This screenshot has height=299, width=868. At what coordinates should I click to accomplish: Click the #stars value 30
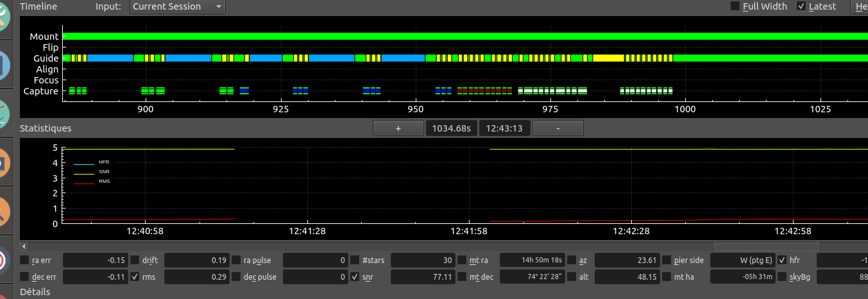[x=423, y=261]
